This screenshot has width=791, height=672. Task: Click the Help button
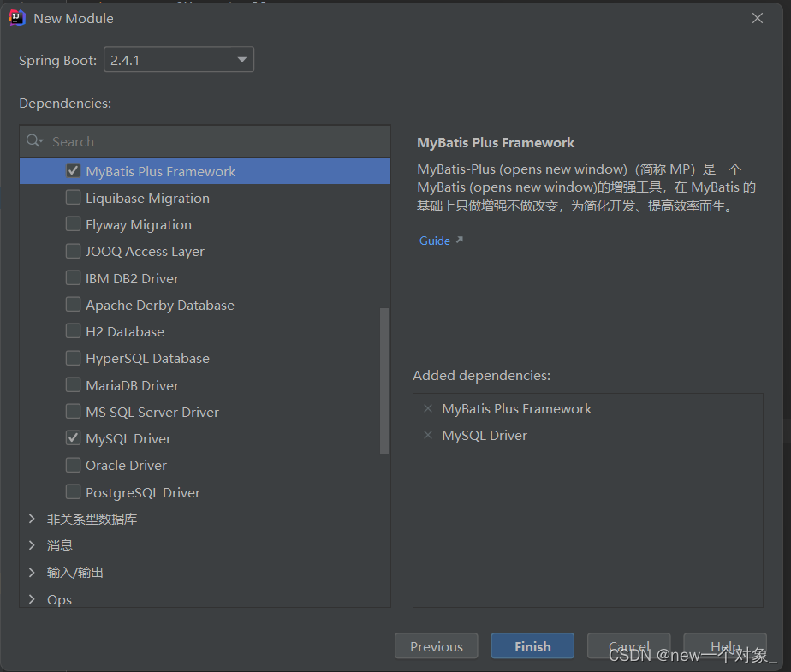pos(725,646)
